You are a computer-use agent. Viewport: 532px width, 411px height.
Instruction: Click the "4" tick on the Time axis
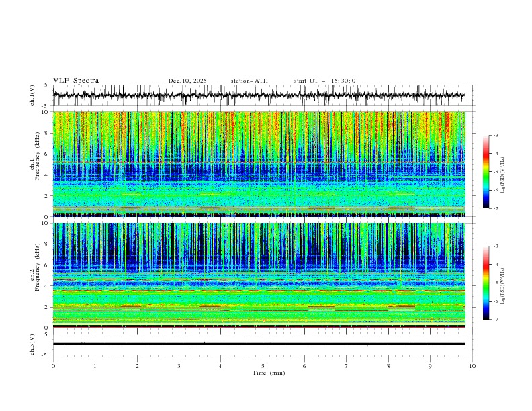click(x=220, y=366)
